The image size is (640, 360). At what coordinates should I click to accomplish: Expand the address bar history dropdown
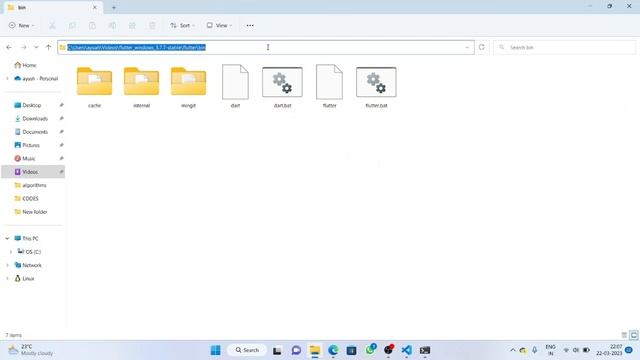click(467, 47)
